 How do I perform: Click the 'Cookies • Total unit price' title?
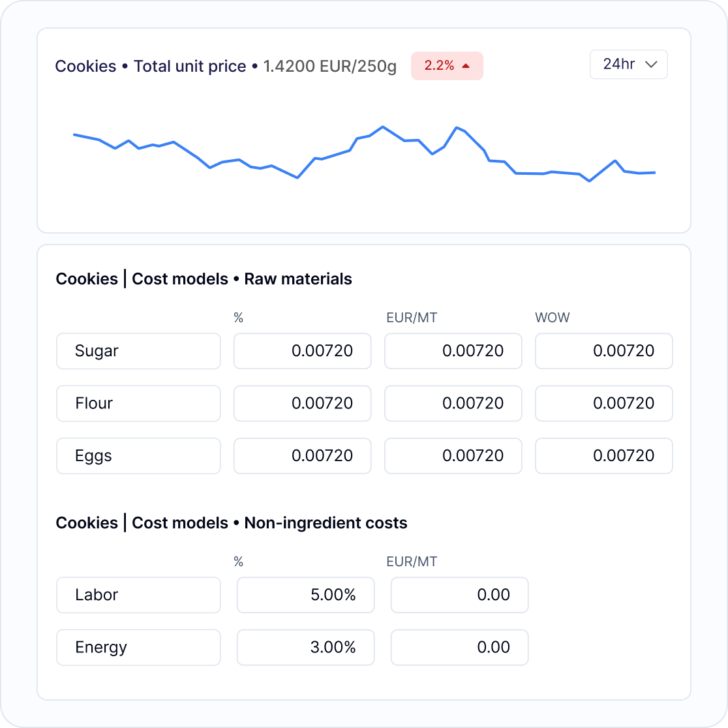(151, 67)
